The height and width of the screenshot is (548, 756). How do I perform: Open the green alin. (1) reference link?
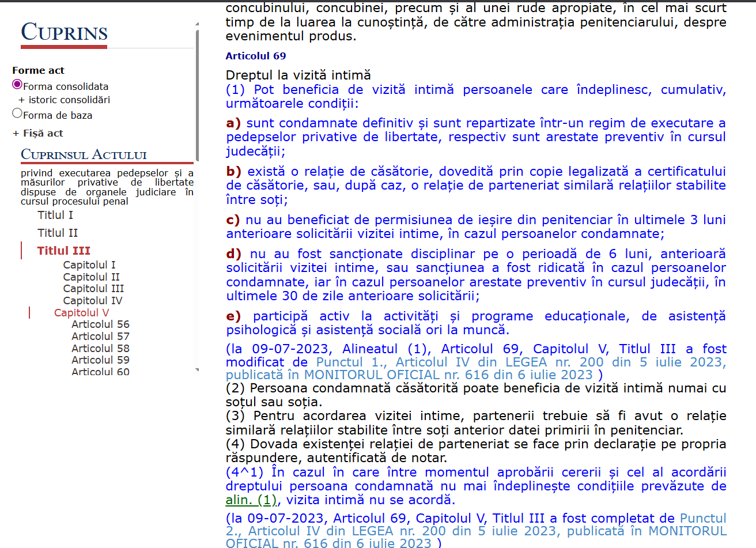tap(251, 500)
